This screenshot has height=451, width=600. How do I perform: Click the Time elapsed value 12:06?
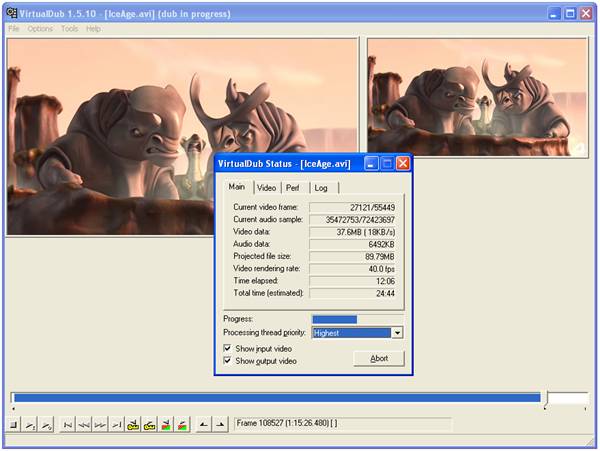click(352, 281)
